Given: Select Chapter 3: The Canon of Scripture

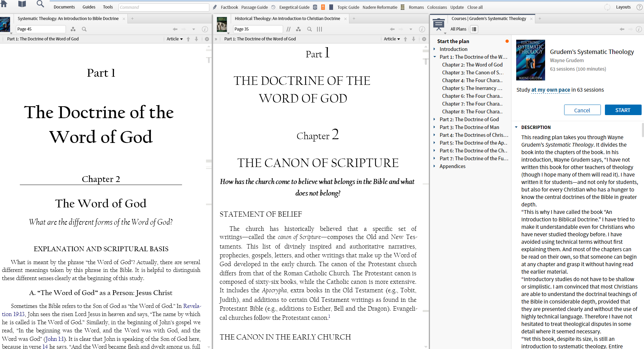Looking at the screenshot, I should [x=473, y=73].
